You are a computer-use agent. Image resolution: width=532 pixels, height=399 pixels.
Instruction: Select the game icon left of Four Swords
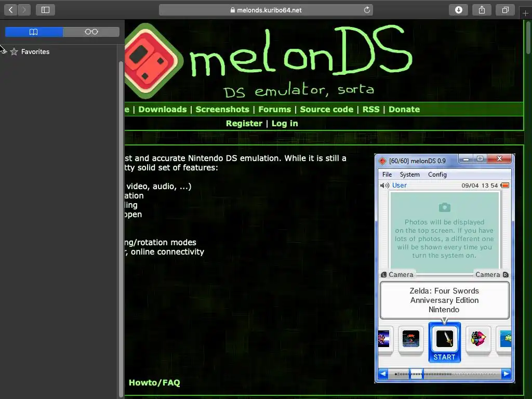pos(410,339)
